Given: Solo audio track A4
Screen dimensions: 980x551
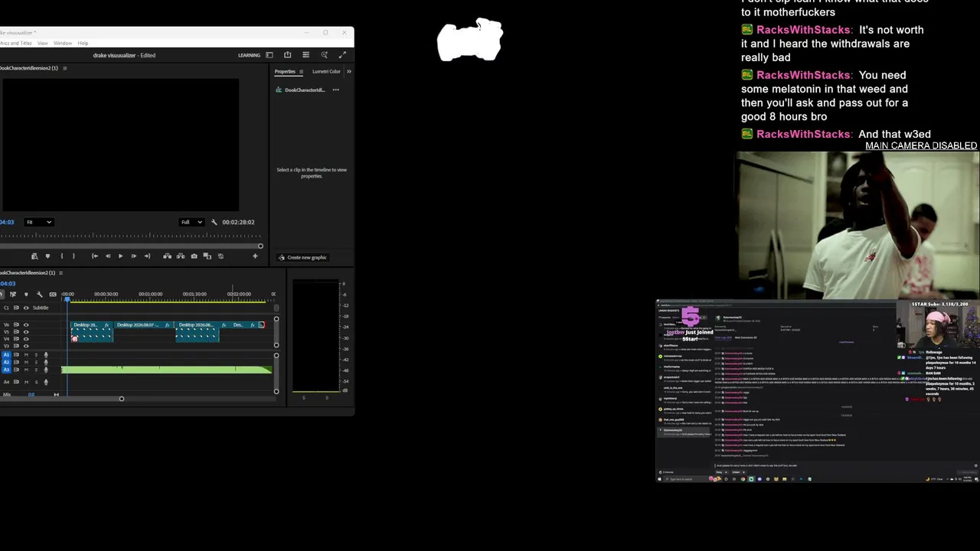Looking at the screenshot, I should tap(35, 381).
